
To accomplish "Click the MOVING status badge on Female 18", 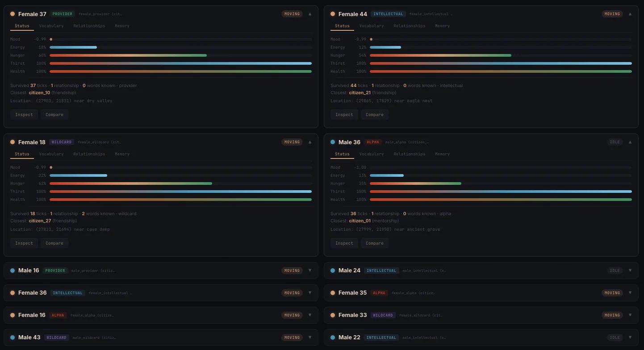I will point(292,142).
